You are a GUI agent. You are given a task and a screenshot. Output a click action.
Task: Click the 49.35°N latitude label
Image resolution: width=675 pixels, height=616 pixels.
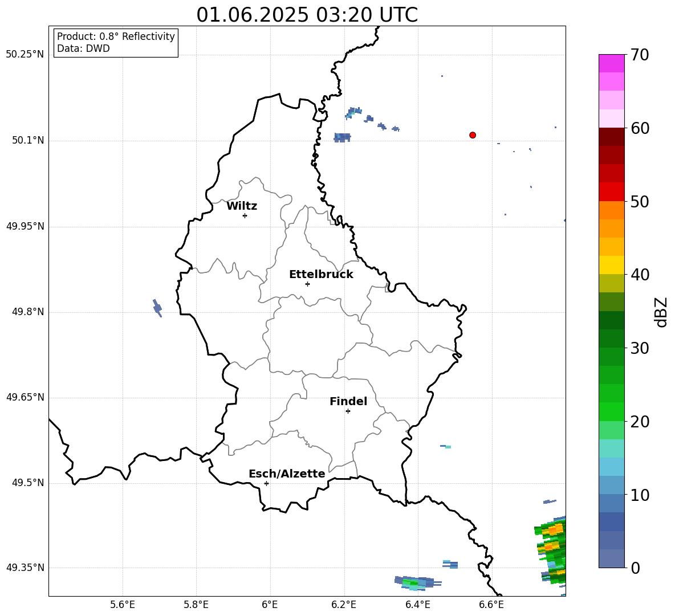[25, 568]
